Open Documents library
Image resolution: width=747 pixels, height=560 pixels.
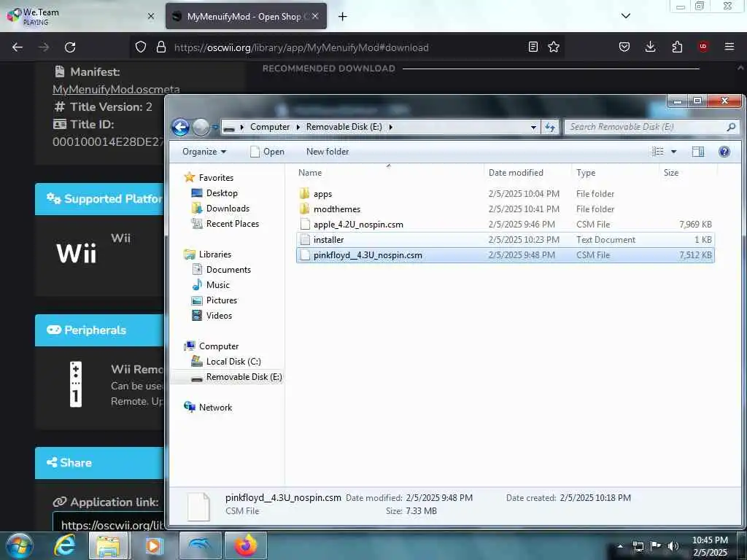[x=228, y=270]
